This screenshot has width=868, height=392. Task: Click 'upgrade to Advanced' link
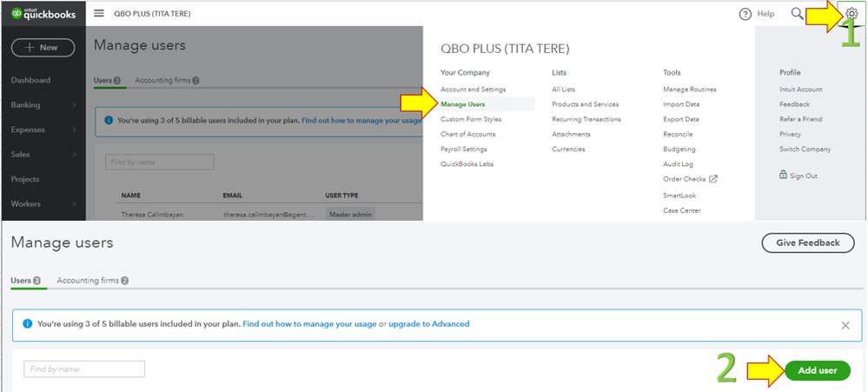click(429, 324)
